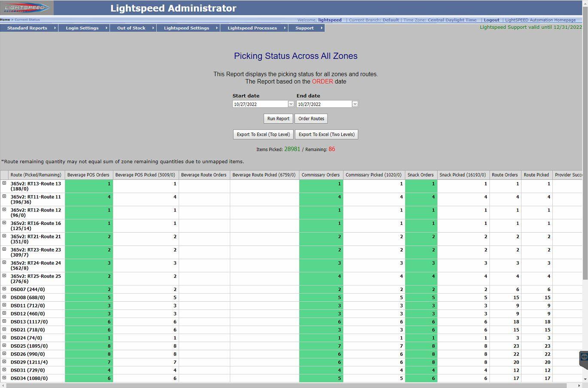
Task: Expand the DSD31 row
Action: 4,370
